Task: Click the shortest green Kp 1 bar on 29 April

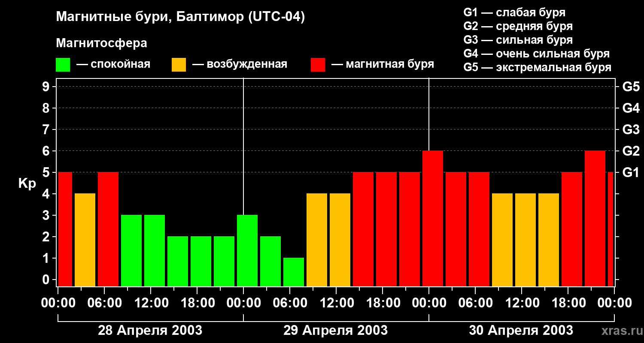Action: 294,272
